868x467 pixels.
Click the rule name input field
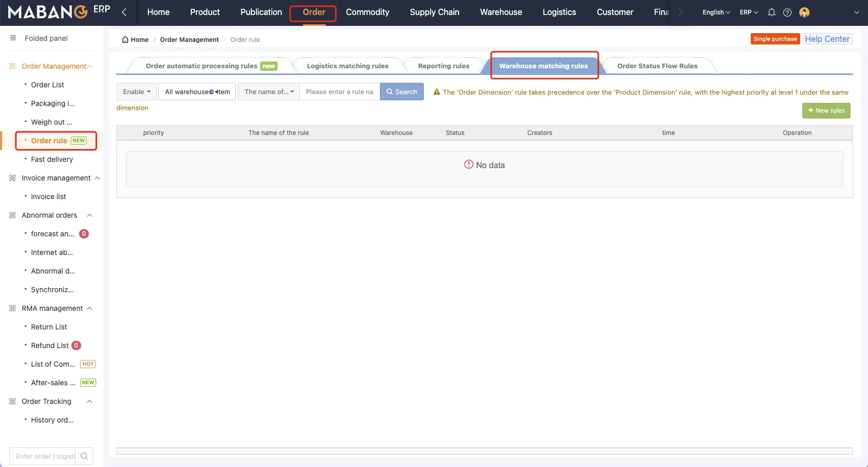click(339, 92)
